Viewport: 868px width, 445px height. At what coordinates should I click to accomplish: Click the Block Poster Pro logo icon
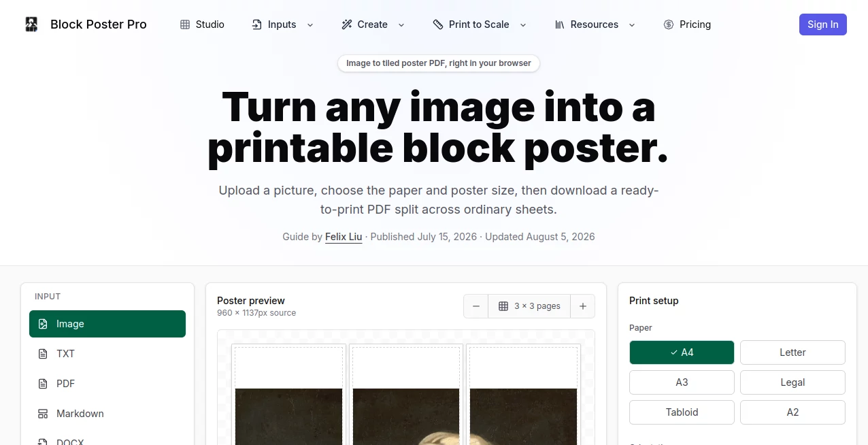pos(31,24)
